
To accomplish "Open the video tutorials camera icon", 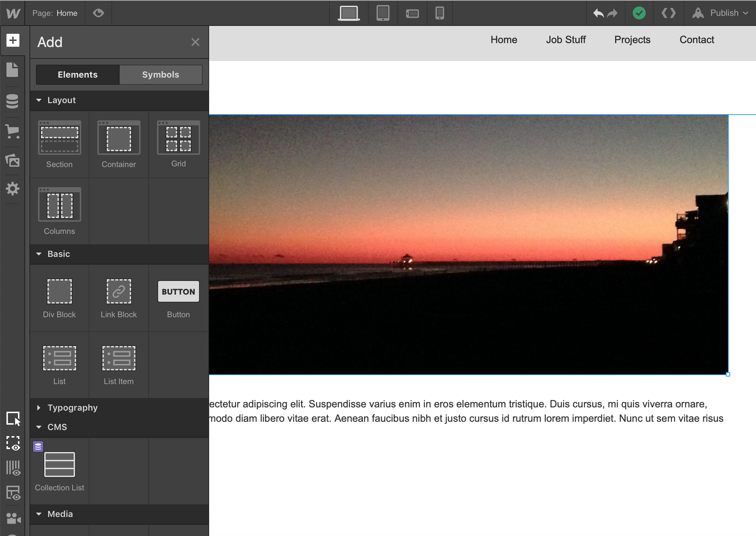I will tap(13, 518).
